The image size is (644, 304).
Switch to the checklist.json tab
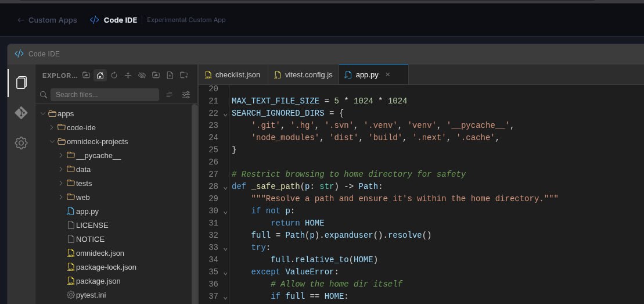click(233, 75)
